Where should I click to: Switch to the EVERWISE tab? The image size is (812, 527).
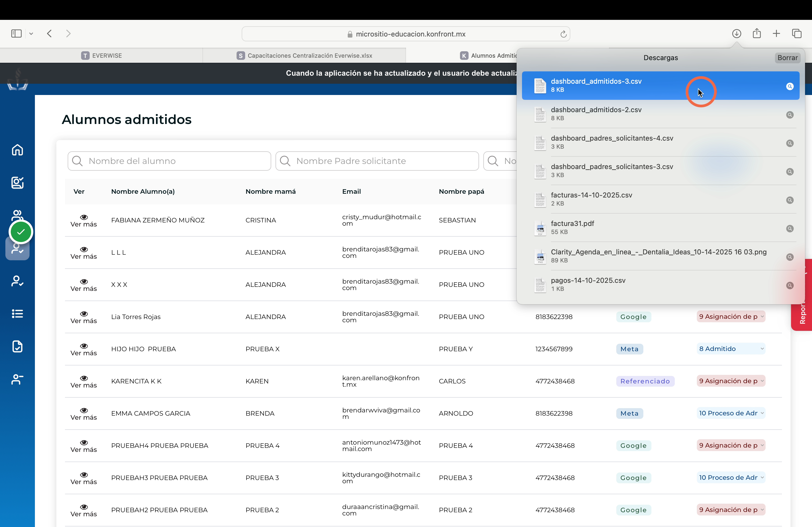coord(101,56)
